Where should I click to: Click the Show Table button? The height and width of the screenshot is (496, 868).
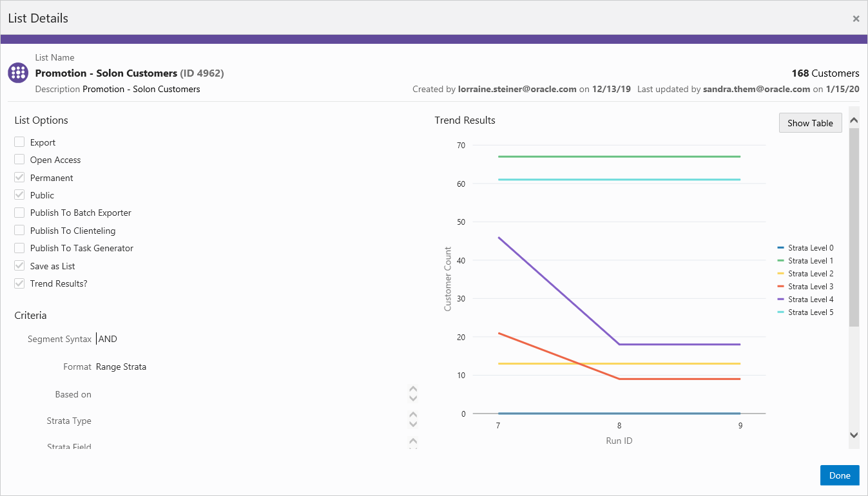[x=810, y=123]
